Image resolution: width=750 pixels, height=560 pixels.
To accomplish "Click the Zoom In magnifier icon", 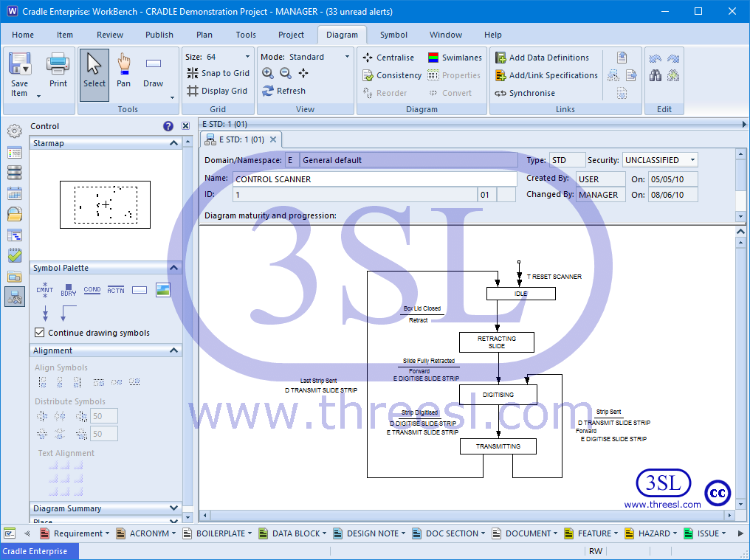I will pyautogui.click(x=268, y=73).
